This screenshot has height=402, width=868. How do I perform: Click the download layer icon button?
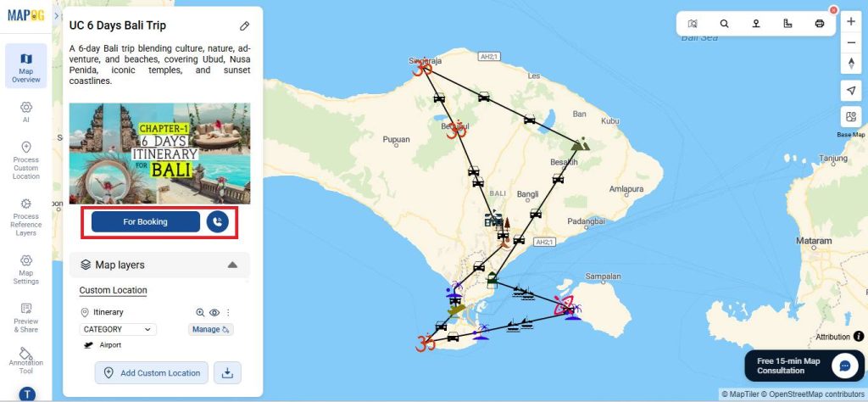coord(227,372)
